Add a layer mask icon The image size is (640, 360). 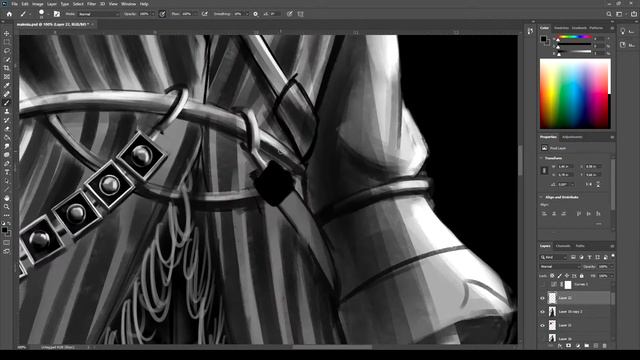(569, 346)
